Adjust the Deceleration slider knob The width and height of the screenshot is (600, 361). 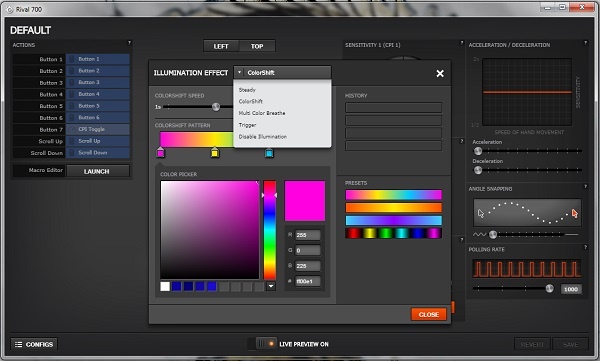tap(478, 170)
